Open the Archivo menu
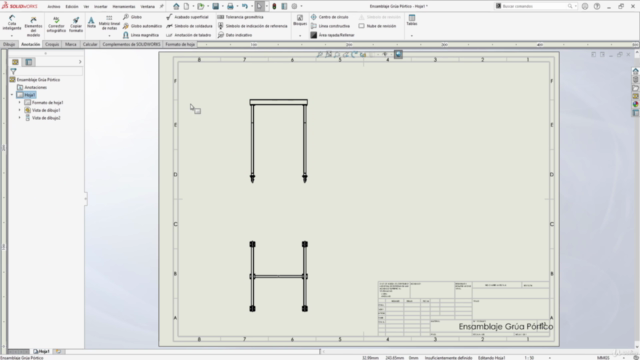The image size is (640, 360). [x=53, y=7]
